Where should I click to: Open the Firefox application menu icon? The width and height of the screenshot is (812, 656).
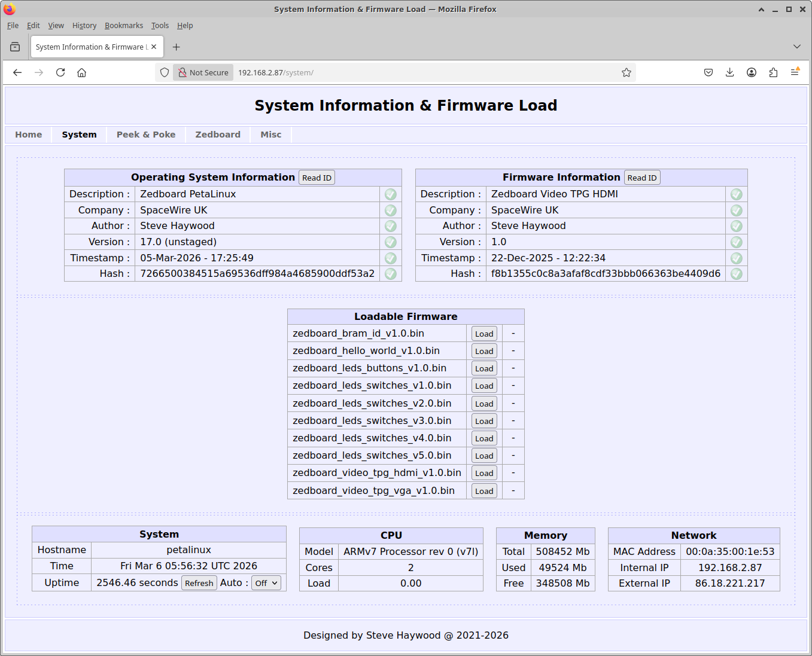point(795,72)
